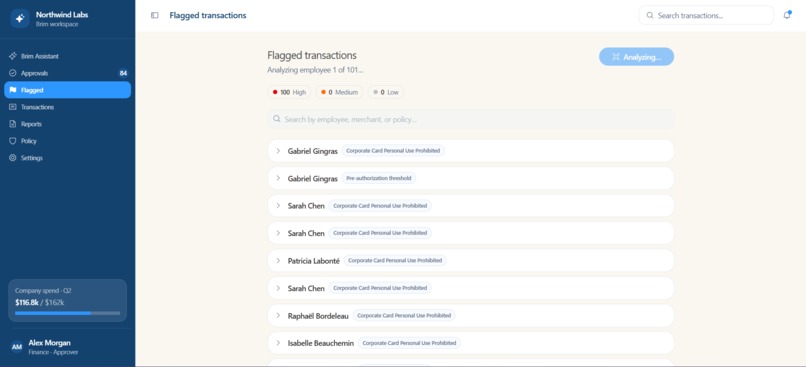
Task: Click the name Isabelle Beauchemin
Action: pos(321,343)
